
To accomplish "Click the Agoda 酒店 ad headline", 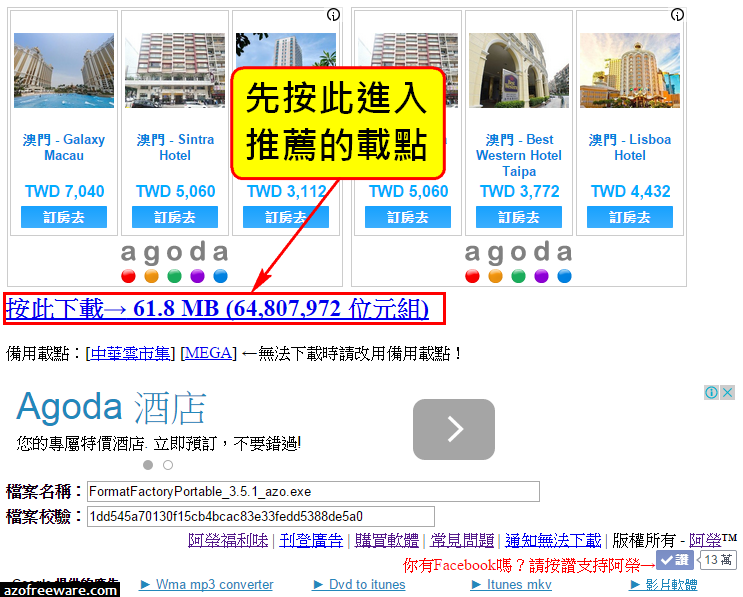I will [111, 407].
